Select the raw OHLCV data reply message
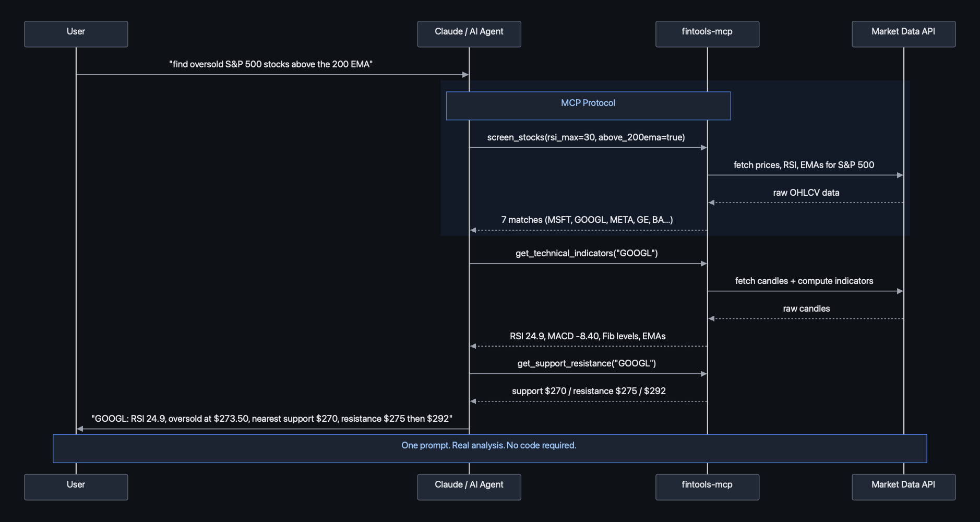 tap(806, 192)
